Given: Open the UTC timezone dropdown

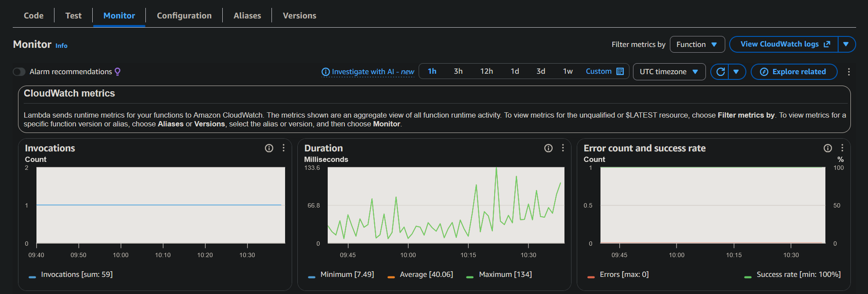Looking at the screenshot, I should coord(669,72).
